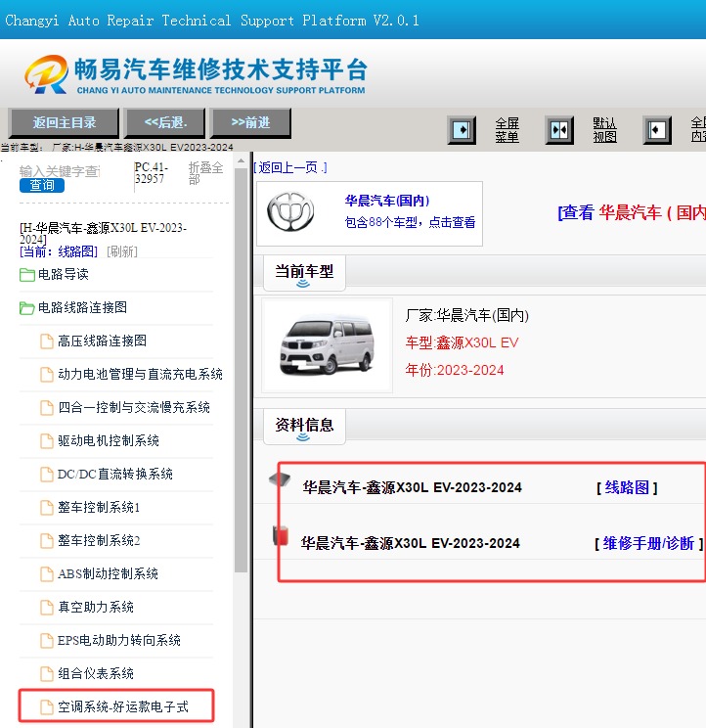Click 折叠全部 to collapse all
The height and width of the screenshot is (728, 706).
tap(205, 173)
